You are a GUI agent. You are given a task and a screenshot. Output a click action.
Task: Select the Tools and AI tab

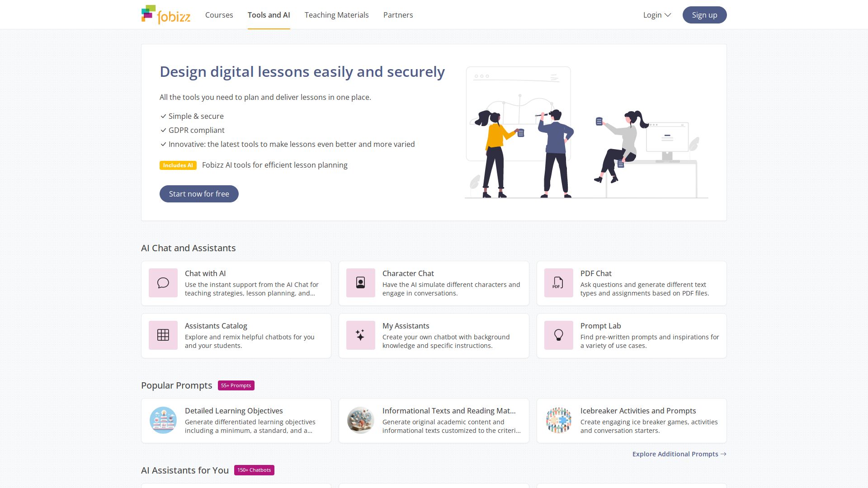269,15
